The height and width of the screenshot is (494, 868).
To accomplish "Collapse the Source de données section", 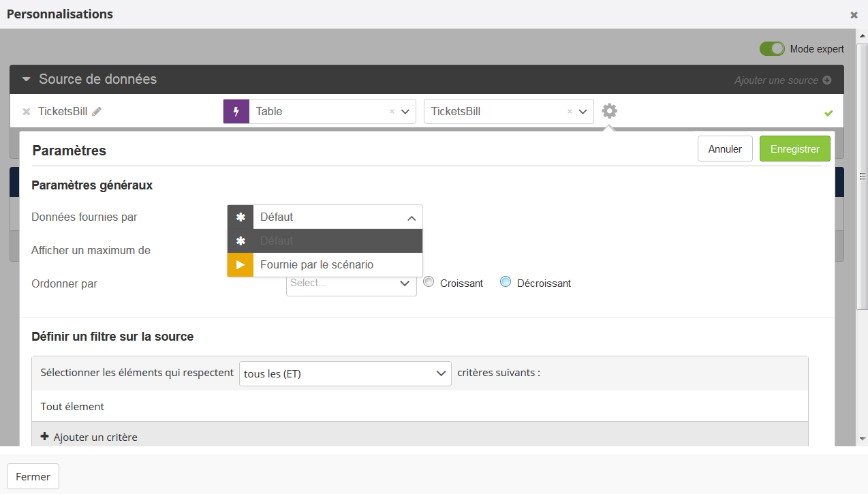I will (x=27, y=80).
